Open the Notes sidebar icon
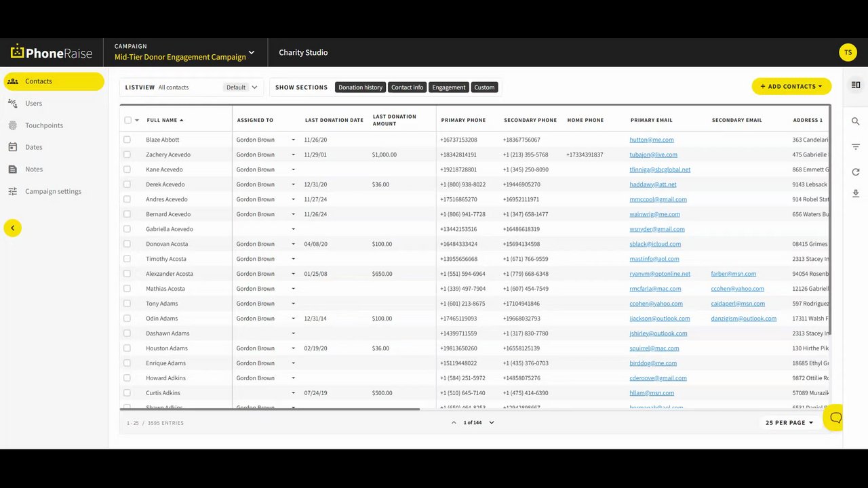The image size is (868, 488). (x=12, y=169)
